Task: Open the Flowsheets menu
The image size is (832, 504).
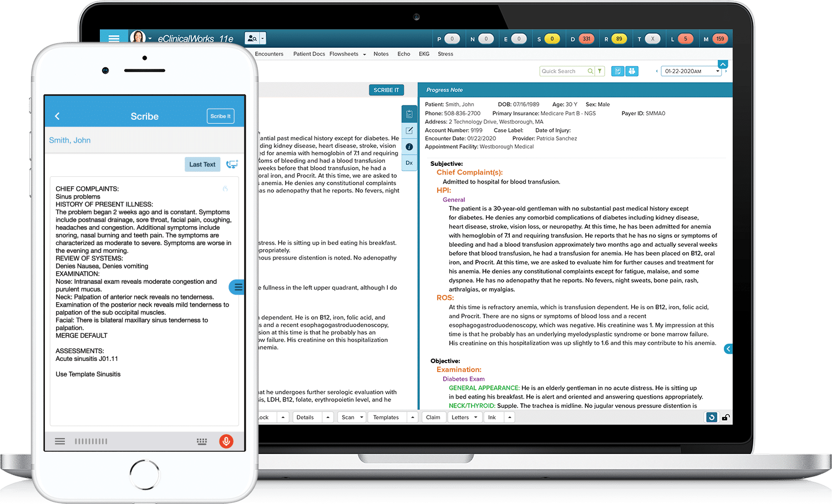Action: [x=344, y=54]
